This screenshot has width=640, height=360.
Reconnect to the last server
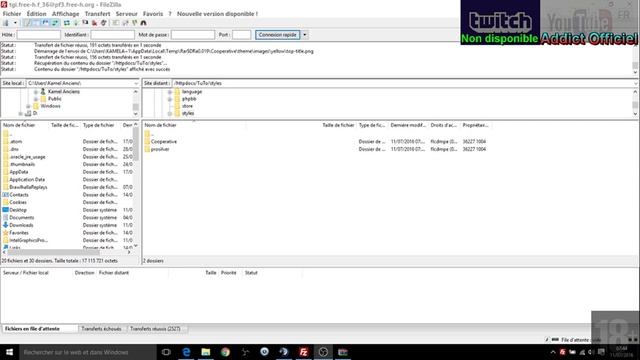(x=104, y=23)
